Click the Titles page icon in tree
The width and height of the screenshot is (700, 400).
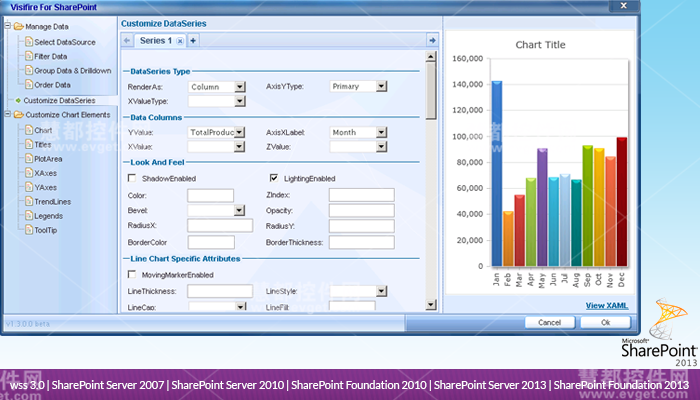29,144
